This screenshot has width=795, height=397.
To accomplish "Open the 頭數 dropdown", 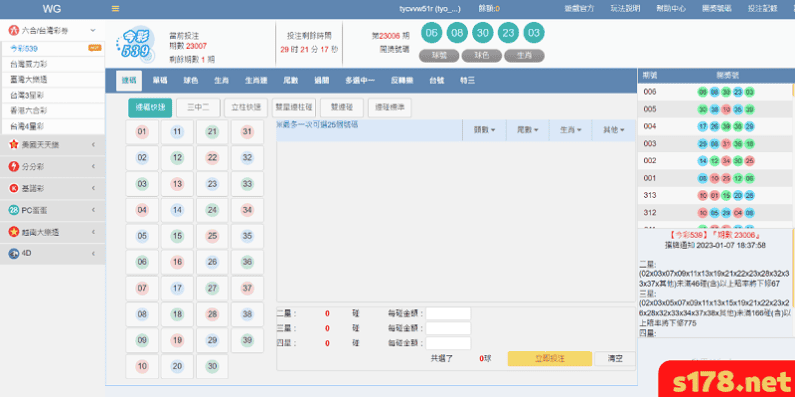I will (484, 130).
